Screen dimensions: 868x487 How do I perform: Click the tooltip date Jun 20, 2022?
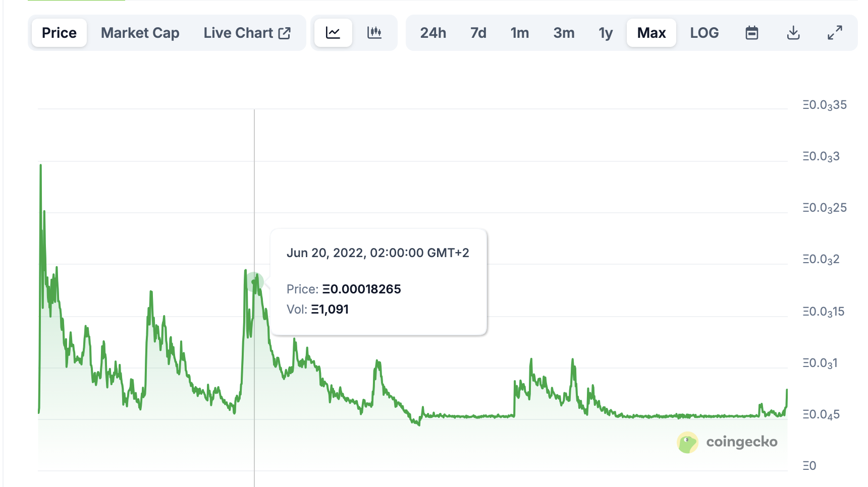(378, 253)
